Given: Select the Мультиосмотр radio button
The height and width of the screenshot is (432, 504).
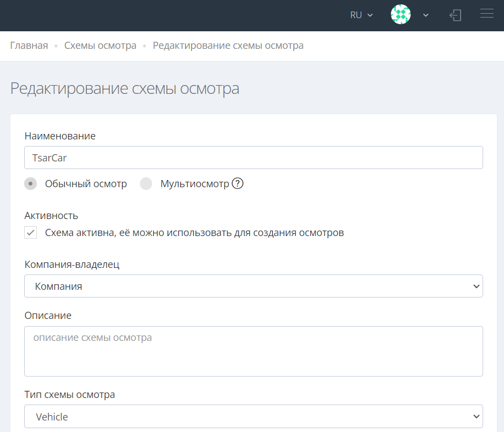Looking at the screenshot, I should (x=146, y=184).
